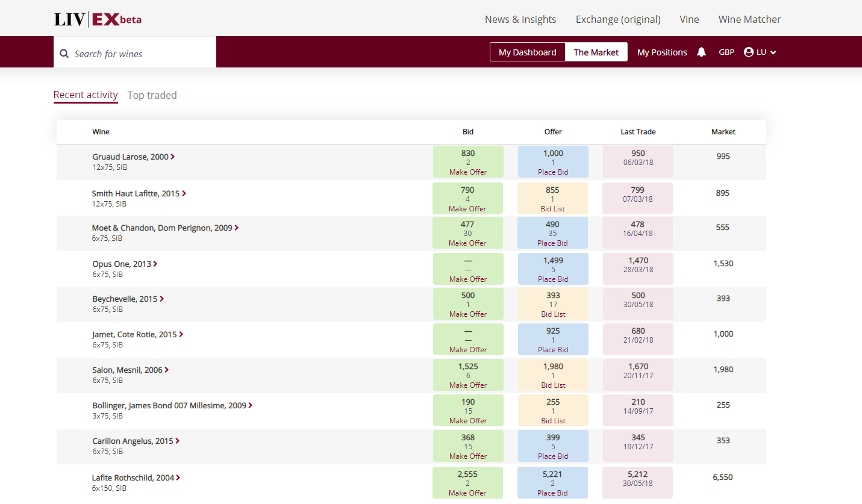Go to the Vine menu item
The height and width of the screenshot is (504, 862).
click(x=689, y=19)
